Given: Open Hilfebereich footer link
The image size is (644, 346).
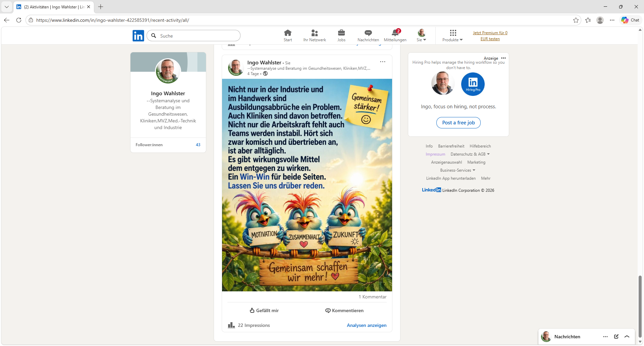Looking at the screenshot, I should [x=480, y=146].
